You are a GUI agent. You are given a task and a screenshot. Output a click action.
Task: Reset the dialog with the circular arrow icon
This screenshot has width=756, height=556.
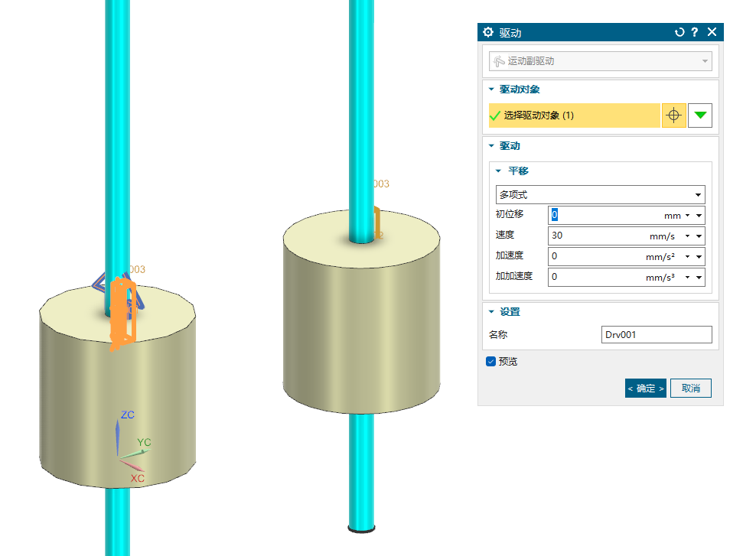(679, 32)
